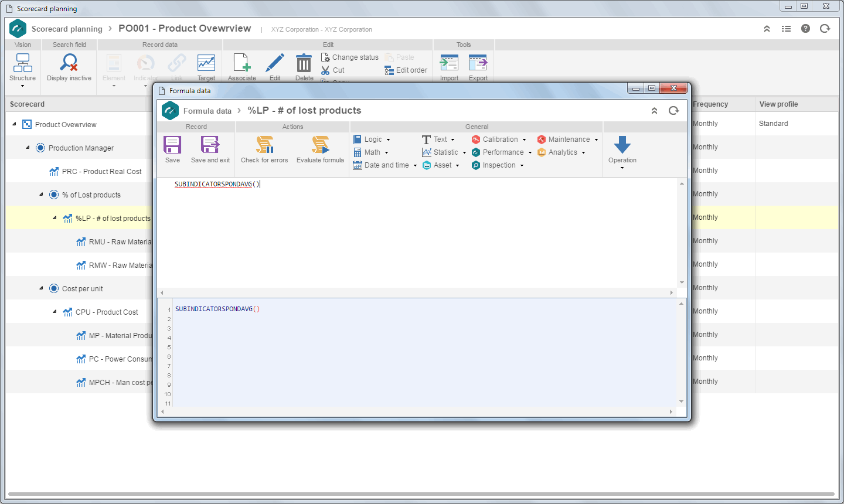844x504 pixels.
Task: Collapse the Cost per unit node
Action: click(x=41, y=288)
